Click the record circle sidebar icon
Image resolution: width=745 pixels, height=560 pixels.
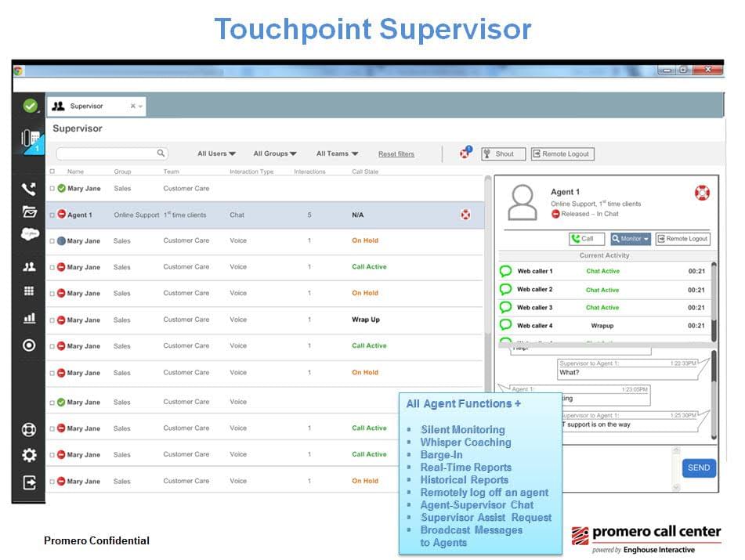pos(29,345)
